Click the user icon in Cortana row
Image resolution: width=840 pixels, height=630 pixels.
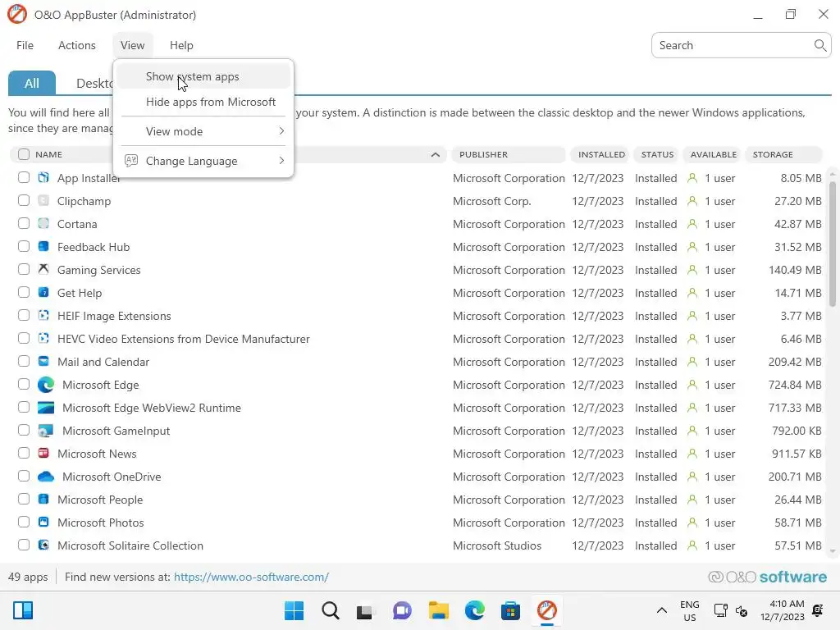click(x=692, y=224)
